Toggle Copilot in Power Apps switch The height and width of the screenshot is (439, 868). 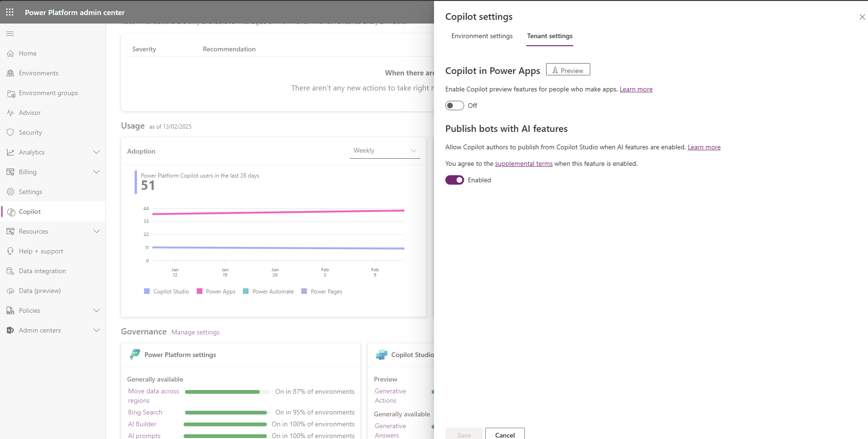coord(455,106)
